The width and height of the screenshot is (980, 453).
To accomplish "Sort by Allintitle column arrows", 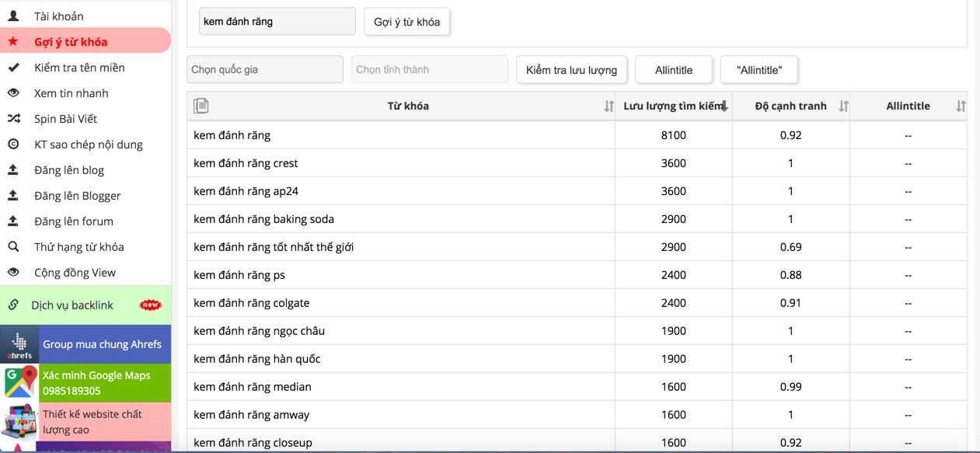I will [961, 106].
